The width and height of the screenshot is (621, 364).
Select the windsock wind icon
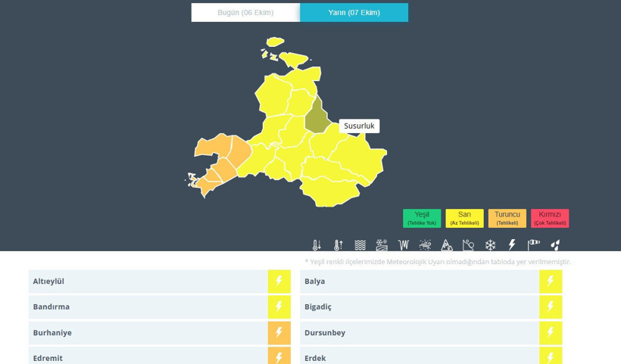534,245
